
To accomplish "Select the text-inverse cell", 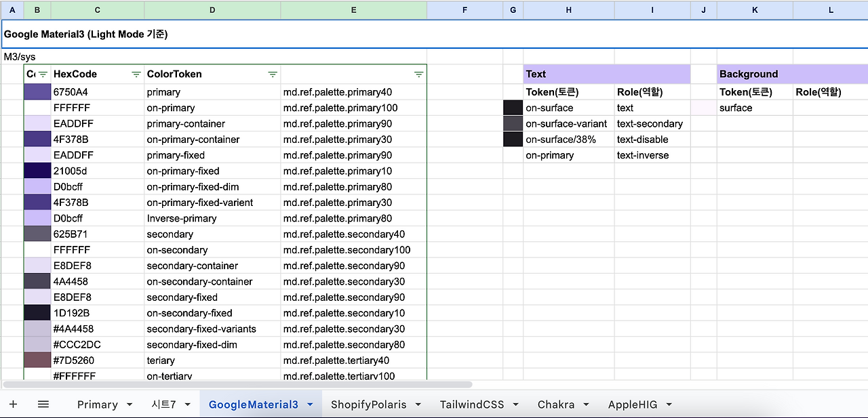I will coord(652,155).
